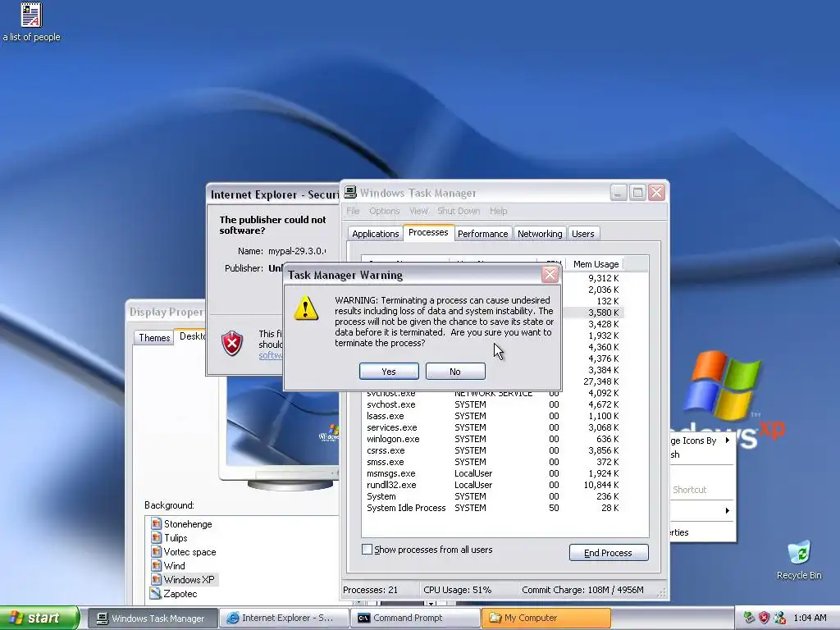Image resolution: width=840 pixels, height=630 pixels.
Task: Select the msmsgs.exe process row
Action: (493, 473)
